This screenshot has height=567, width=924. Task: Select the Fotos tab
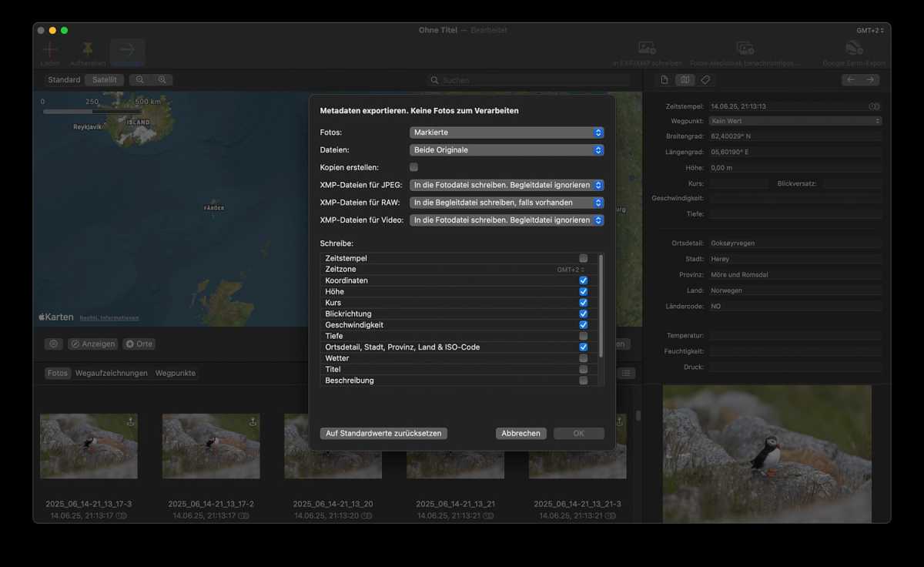coord(58,373)
